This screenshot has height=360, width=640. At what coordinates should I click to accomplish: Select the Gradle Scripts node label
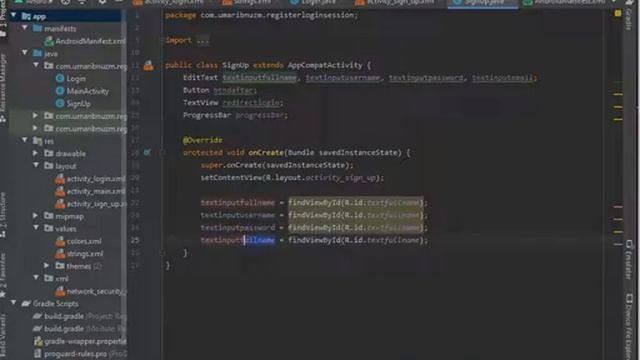(56, 304)
